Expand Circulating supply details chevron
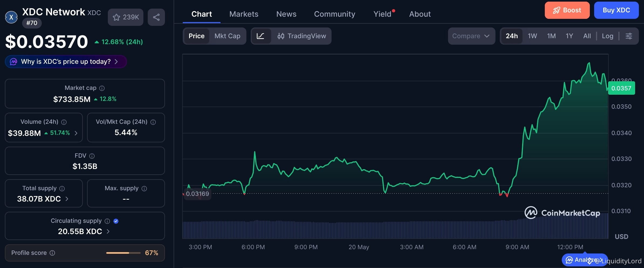The width and height of the screenshot is (644, 268). click(108, 231)
